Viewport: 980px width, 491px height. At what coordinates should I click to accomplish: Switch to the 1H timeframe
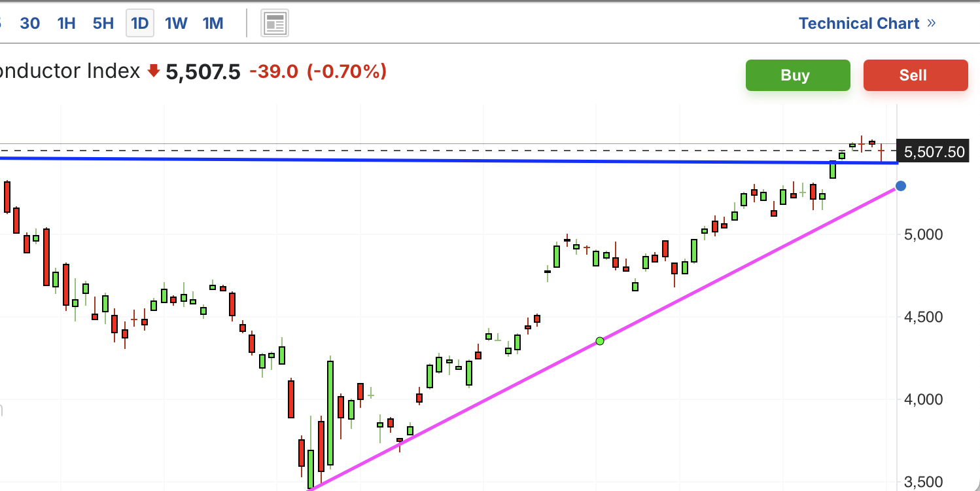pos(67,24)
